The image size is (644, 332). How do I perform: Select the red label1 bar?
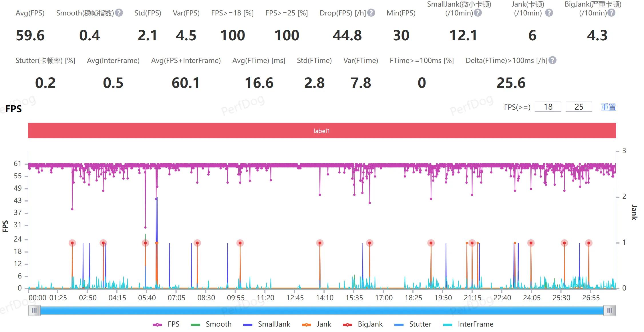(x=322, y=131)
